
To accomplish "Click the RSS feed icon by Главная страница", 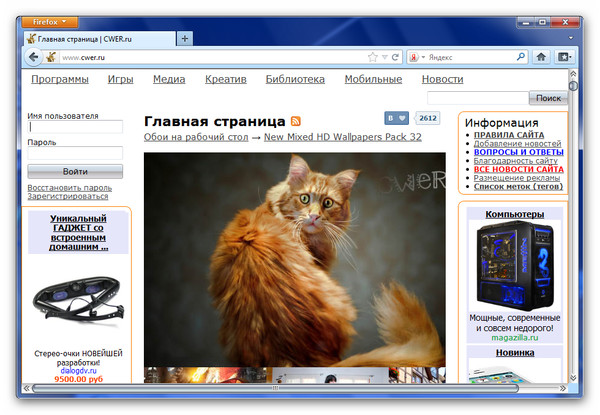I will click(296, 120).
